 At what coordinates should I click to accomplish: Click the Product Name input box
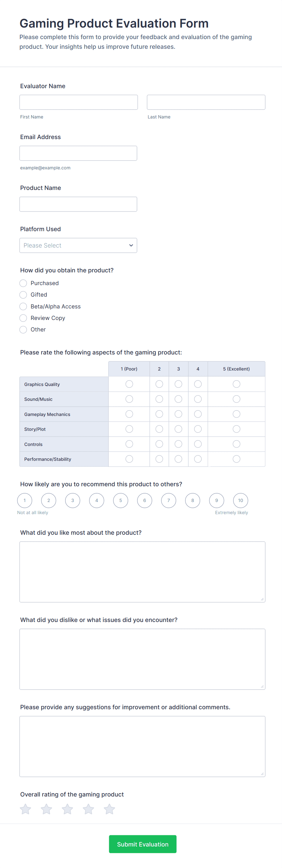(x=78, y=204)
